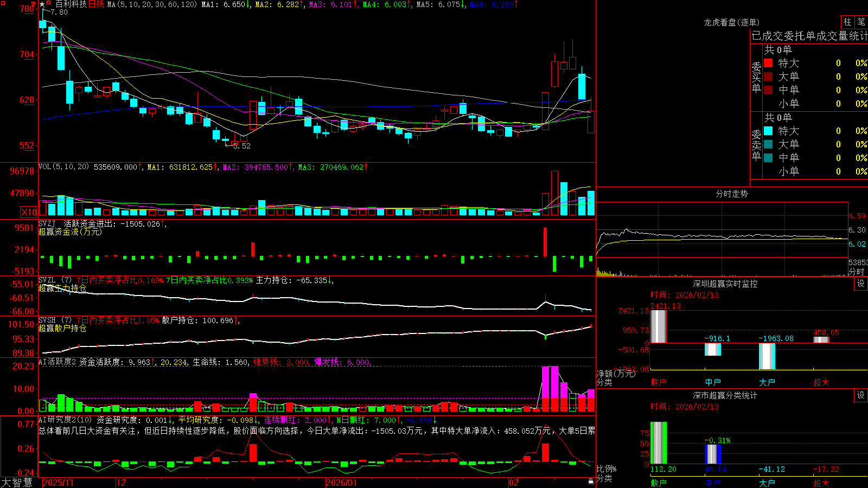868x488 pixels.
Task: Click the 资金活跃度: 9.963 value
Action: tap(117, 362)
